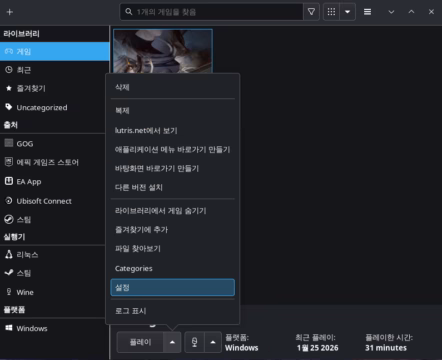Open 즐겨찾기 favorites category
Image resolution: width=442 pixels, height=360 pixels.
click(55, 88)
